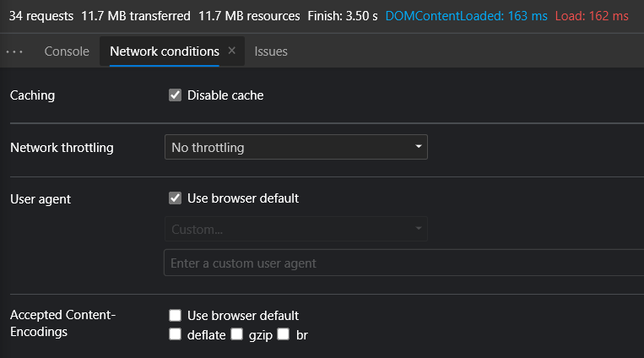
Task: Check Use browser default for Content-Encodings
Action: tap(175, 315)
